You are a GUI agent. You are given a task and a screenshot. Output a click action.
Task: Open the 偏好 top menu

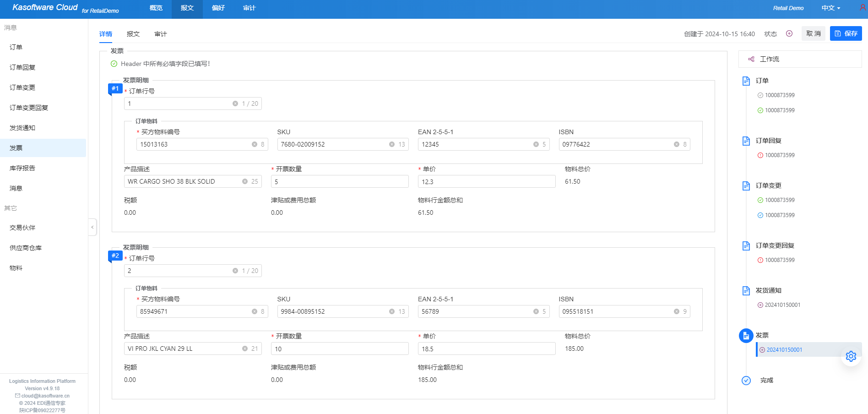(x=218, y=8)
